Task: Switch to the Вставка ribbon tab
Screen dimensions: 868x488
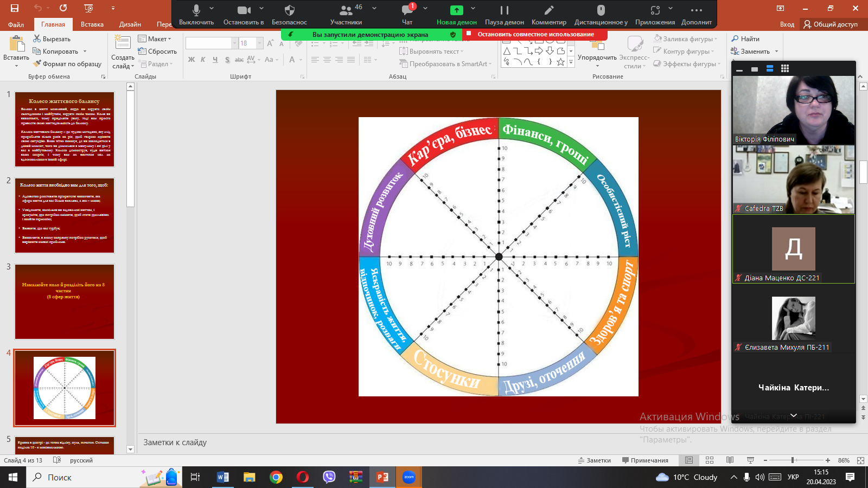Action: click(92, 24)
